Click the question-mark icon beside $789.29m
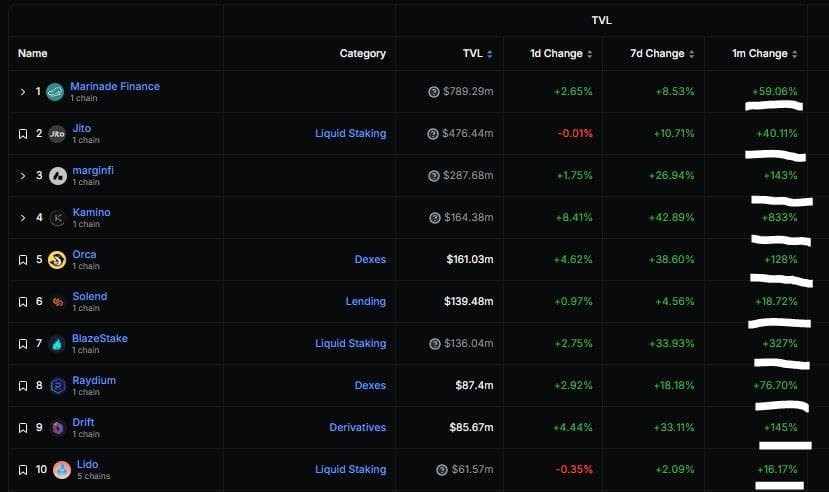The width and height of the screenshot is (829, 492). 434,92
